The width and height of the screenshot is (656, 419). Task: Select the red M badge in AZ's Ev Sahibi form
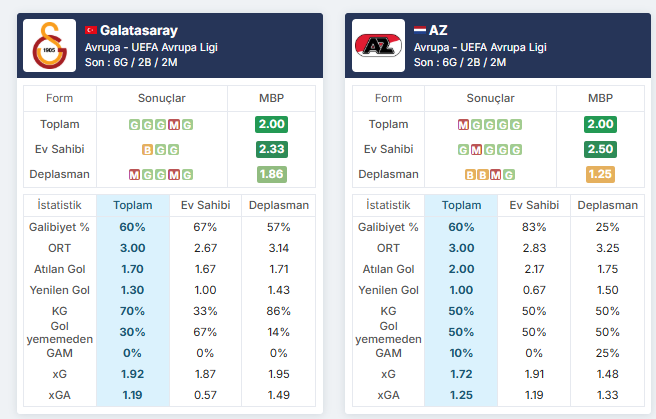point(476,149)
